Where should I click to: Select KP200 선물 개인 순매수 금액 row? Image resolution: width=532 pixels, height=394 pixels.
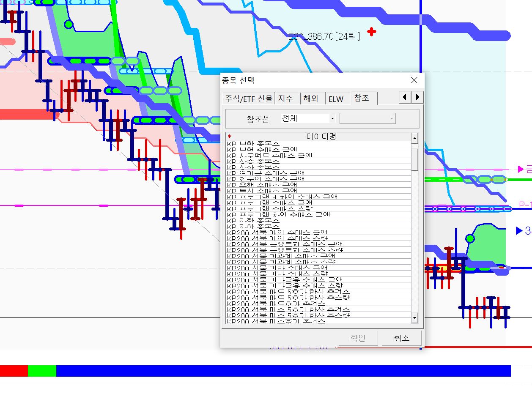277,232
